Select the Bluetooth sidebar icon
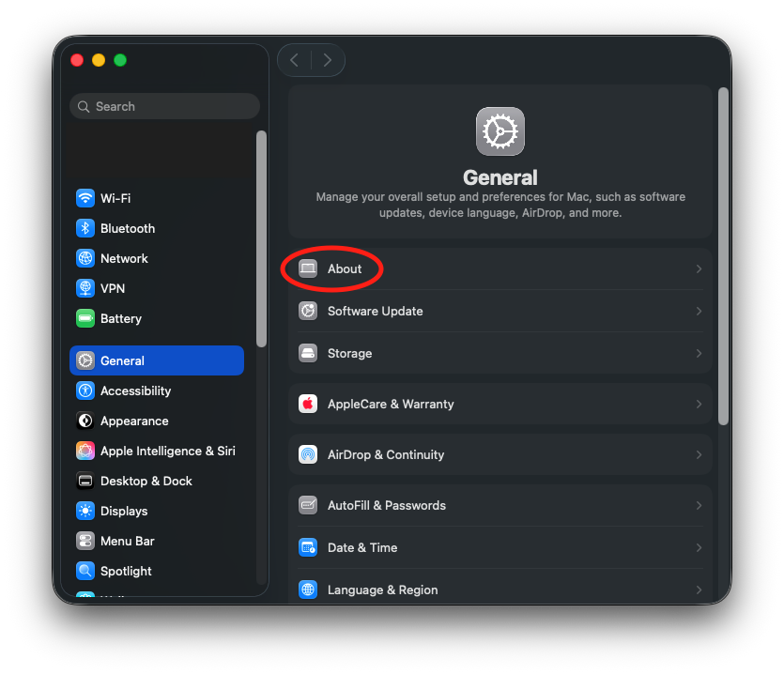 click(85, 228)
